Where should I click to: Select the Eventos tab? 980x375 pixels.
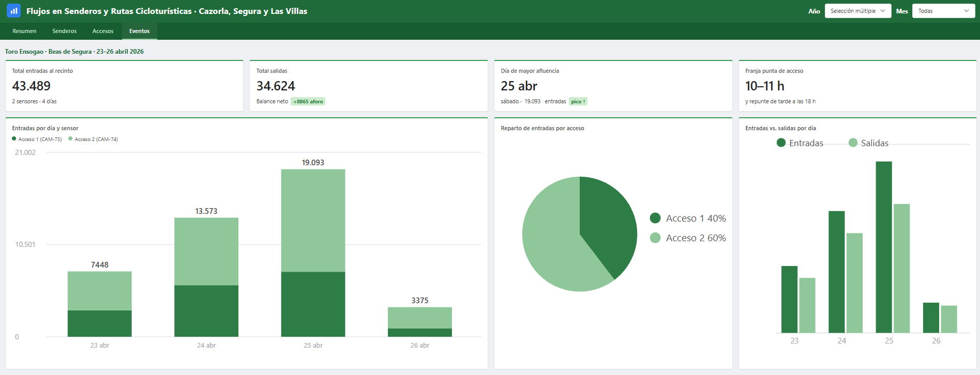point(140,31)
